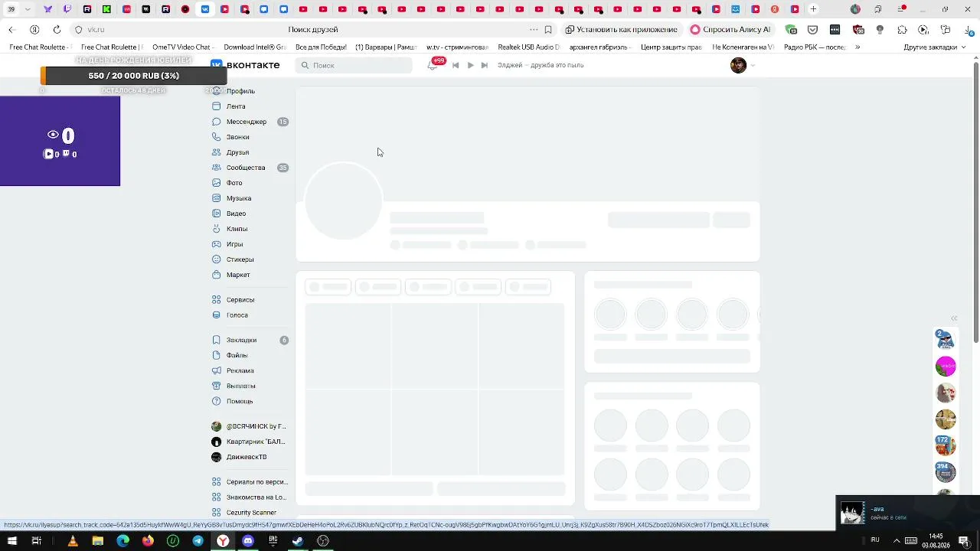Switch RU input language in tray

coord(875,540)
